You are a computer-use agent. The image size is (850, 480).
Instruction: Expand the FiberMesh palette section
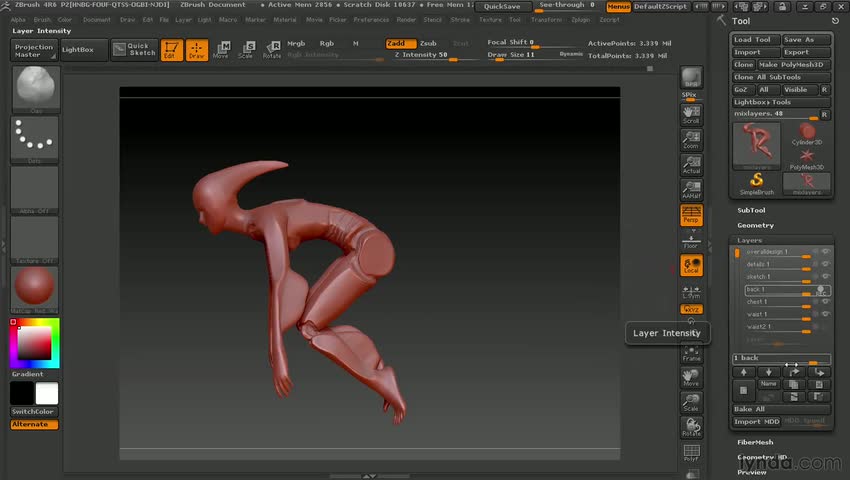click(757, 442)
